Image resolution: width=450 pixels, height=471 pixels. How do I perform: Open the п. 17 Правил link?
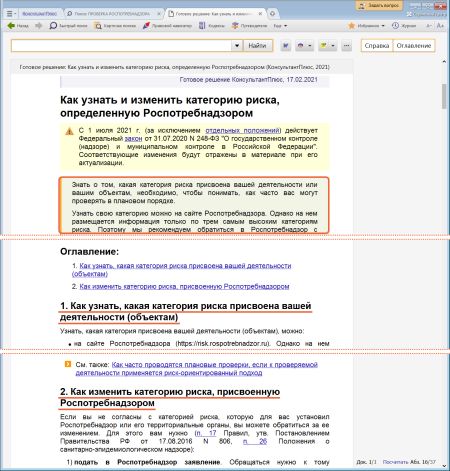pyautogui.click(x=206, y=433)
